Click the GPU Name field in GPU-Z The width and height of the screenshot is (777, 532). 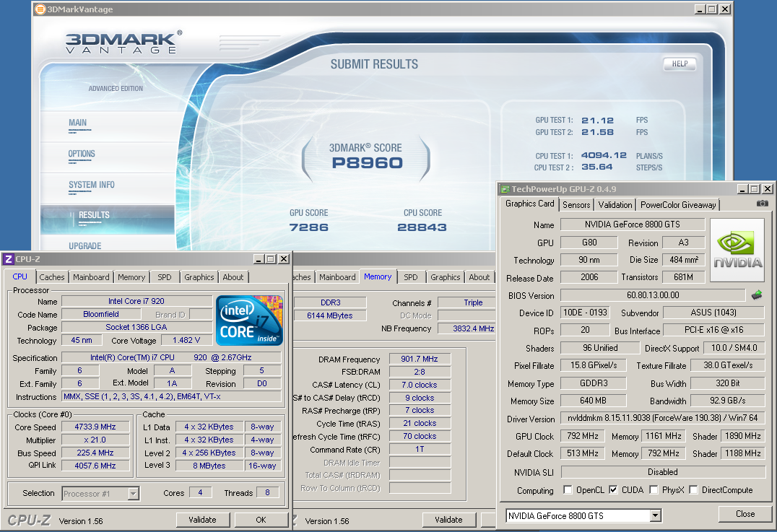(633, 224)
